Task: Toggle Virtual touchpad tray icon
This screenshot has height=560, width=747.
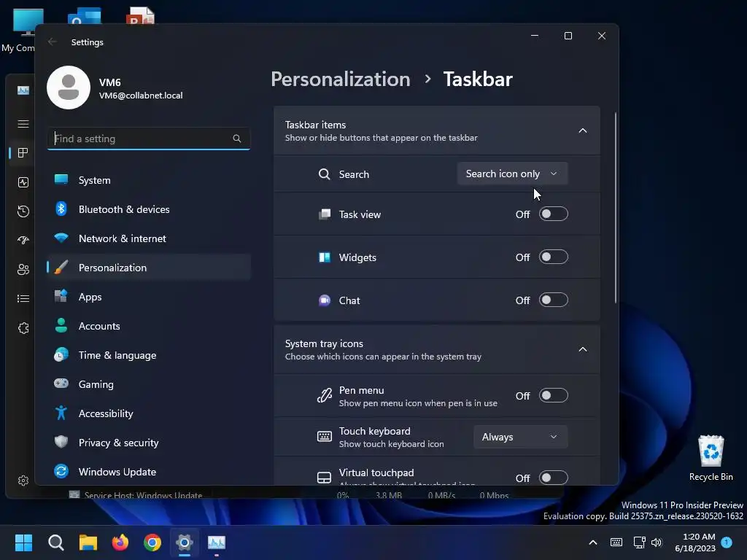Action: click(553, 477)
